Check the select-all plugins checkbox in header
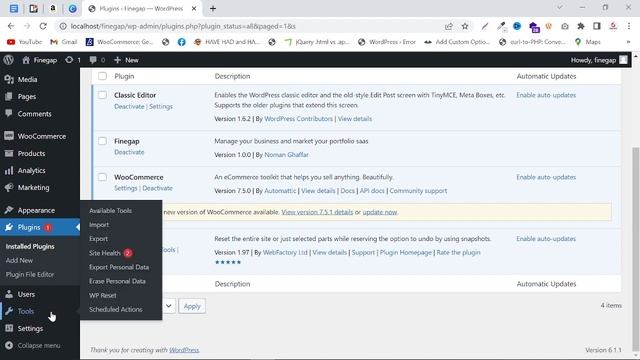 [102, 76]
